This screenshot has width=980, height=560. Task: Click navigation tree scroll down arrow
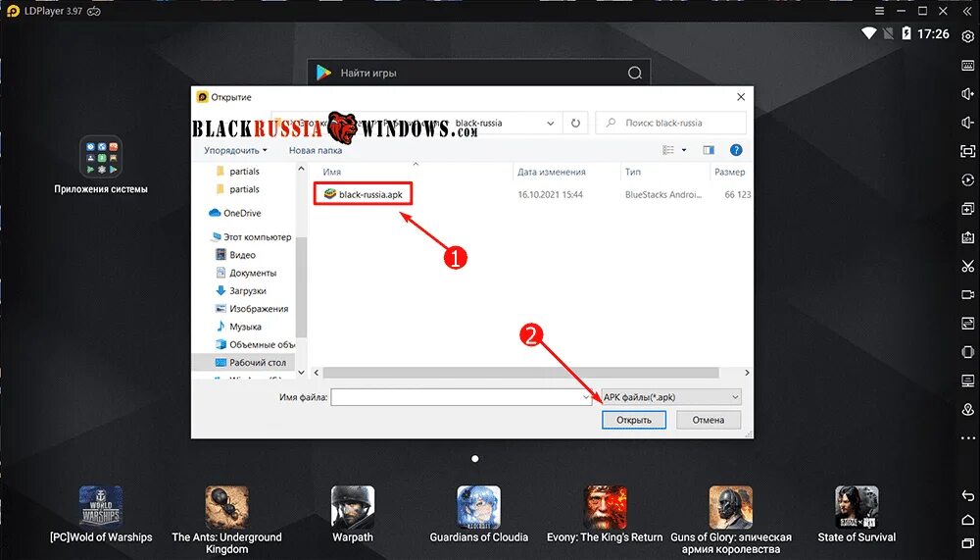pos(301,373)
